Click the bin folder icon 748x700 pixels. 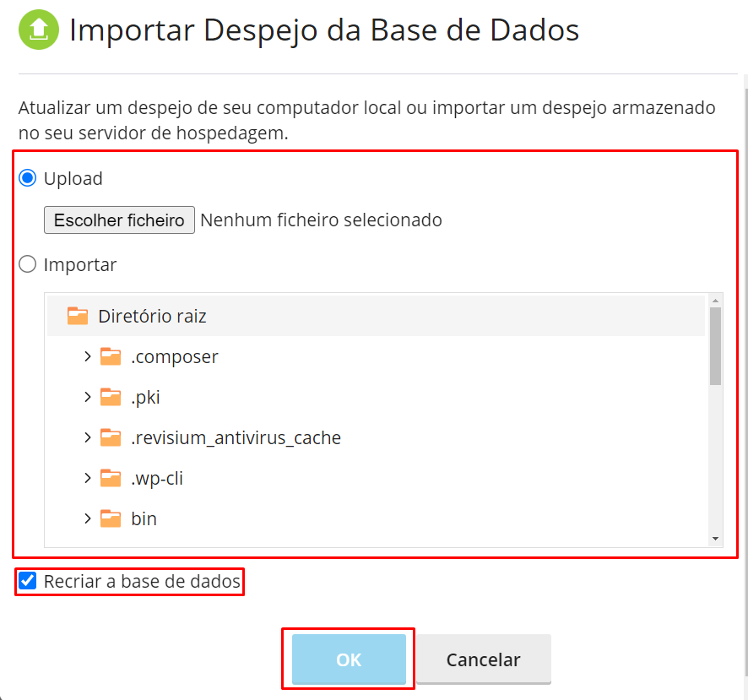coord(111,518)
